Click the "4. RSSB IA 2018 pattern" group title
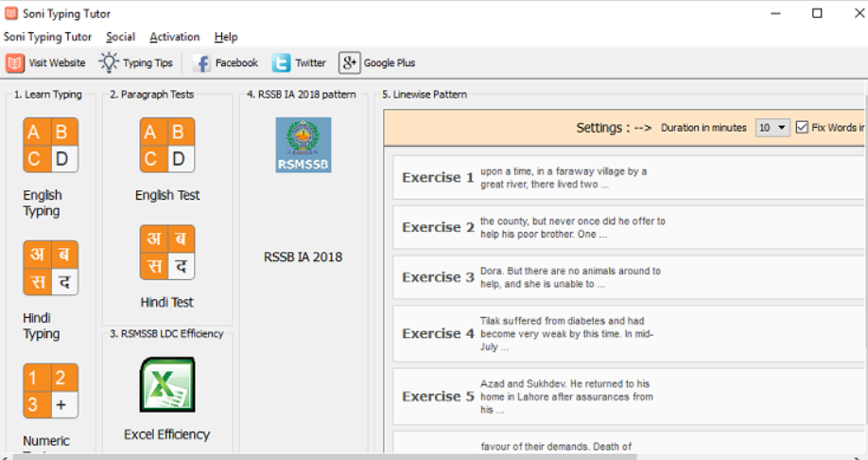Screen dimensions: 868x460 pos(301,95)
